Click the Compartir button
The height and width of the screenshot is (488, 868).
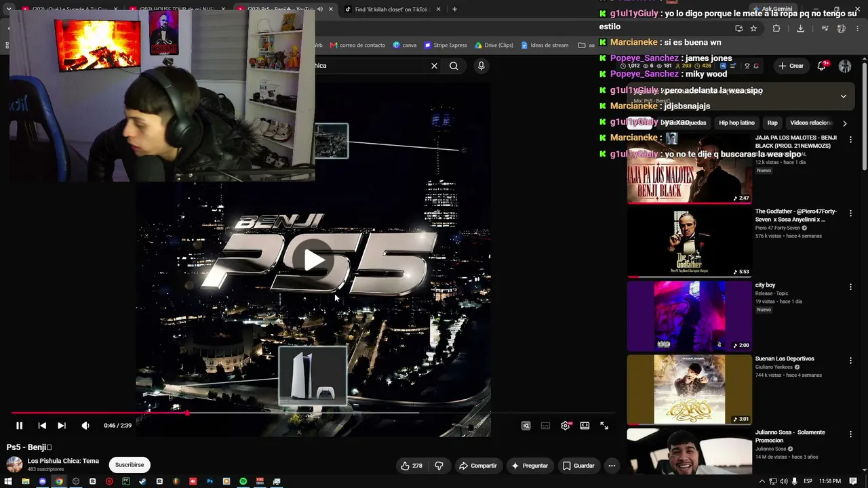478,466
